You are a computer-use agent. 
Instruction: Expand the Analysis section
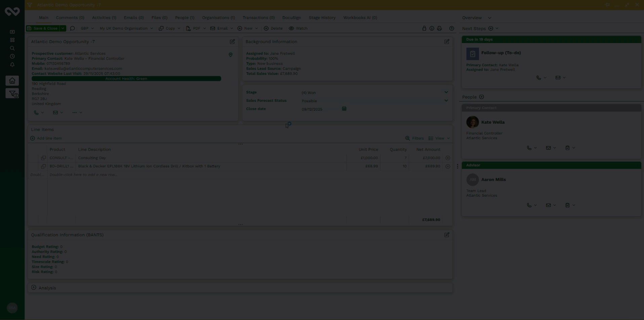[34, 288]
